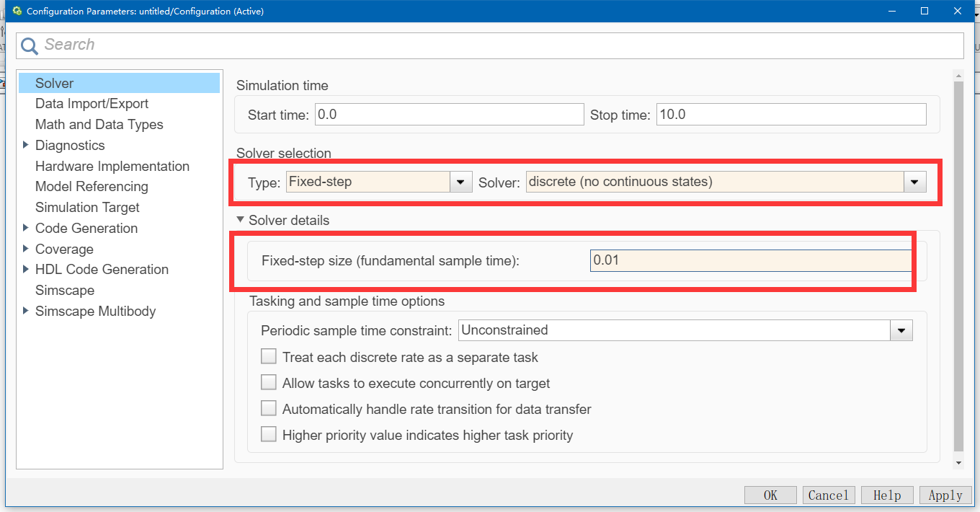Open the "Periodic sample time constraint" dropdown

[901, 330]
